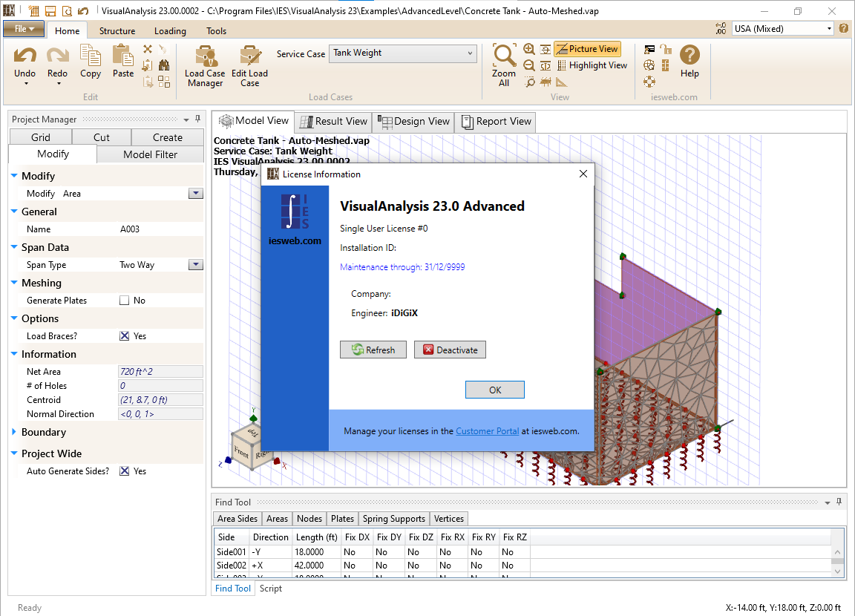Click the Length (ft) column header
The image size is (855, 616).
click(316, 537)
